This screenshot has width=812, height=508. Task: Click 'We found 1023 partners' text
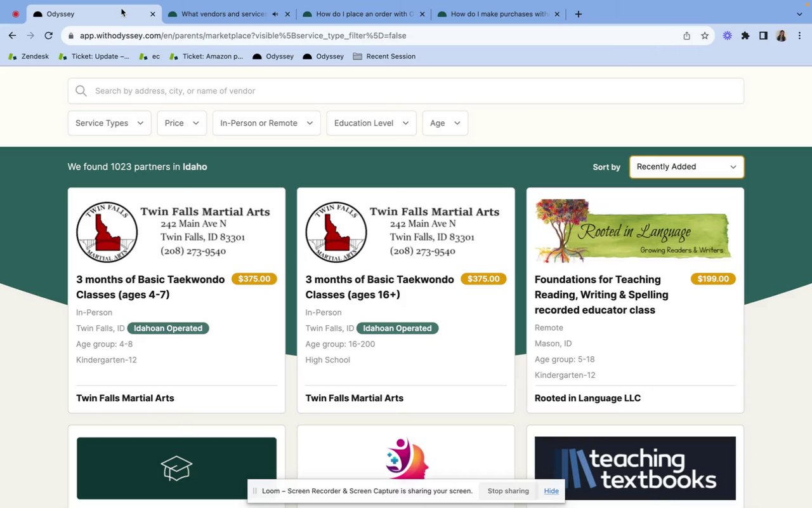(137, 167)
